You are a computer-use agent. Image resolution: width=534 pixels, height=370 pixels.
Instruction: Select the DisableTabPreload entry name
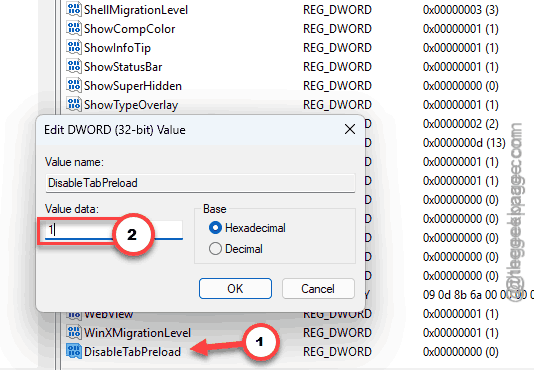tap(132, 352)
